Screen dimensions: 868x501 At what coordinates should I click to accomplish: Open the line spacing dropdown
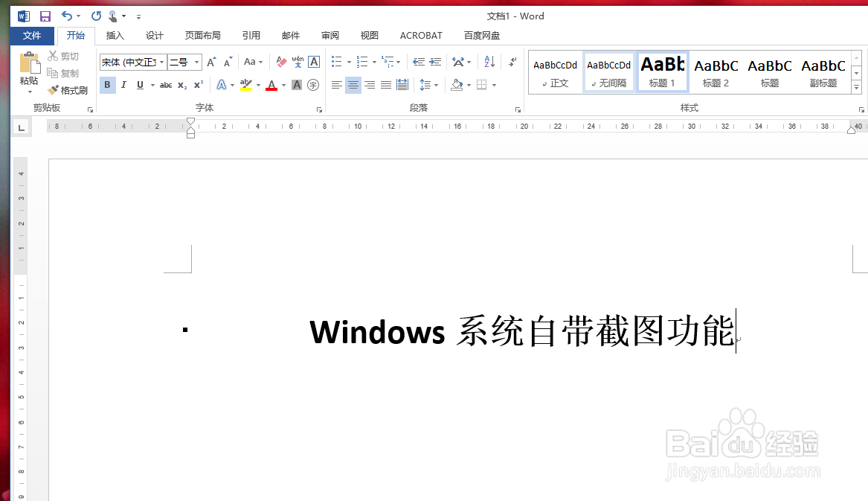(429, 85)
